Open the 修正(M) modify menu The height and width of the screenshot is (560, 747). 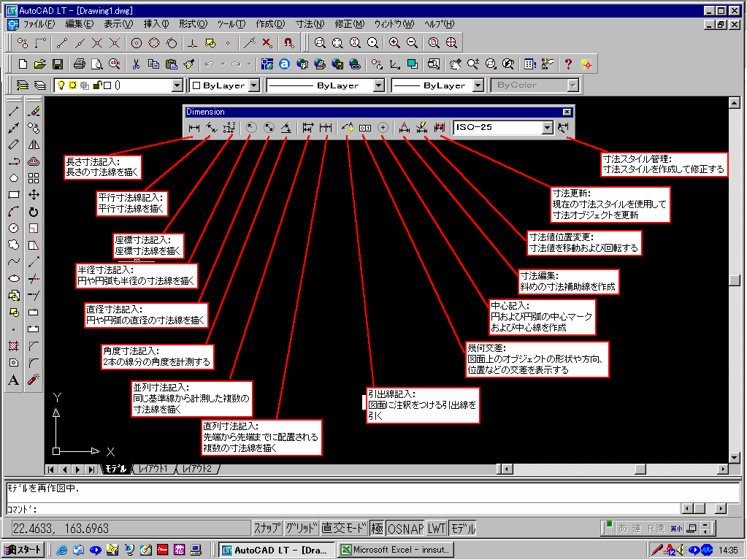[x=350, y=24]
